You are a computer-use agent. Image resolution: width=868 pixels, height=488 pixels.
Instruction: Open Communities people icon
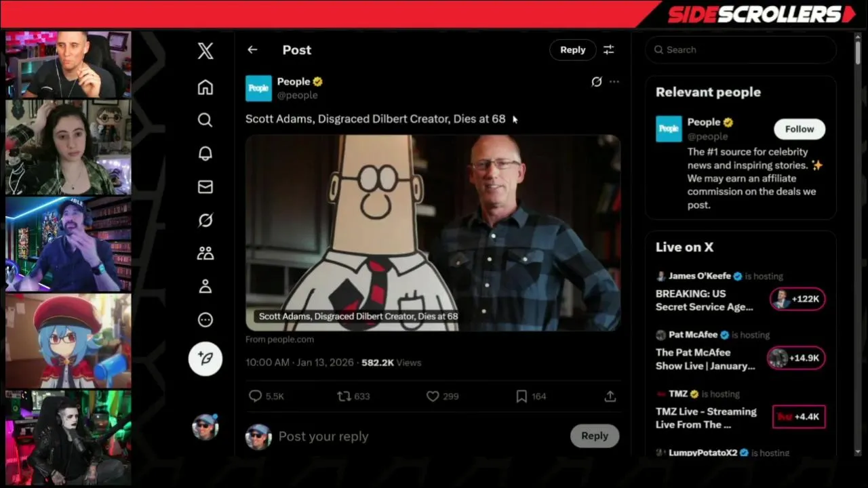tap(205, 253)
